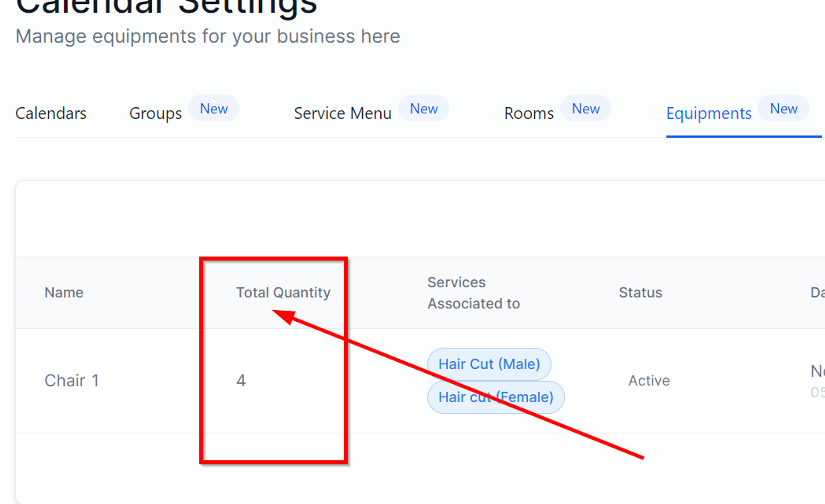825x504 pixels.
Task: Click the Active status of Chair 1
Action: pos(649,380)
